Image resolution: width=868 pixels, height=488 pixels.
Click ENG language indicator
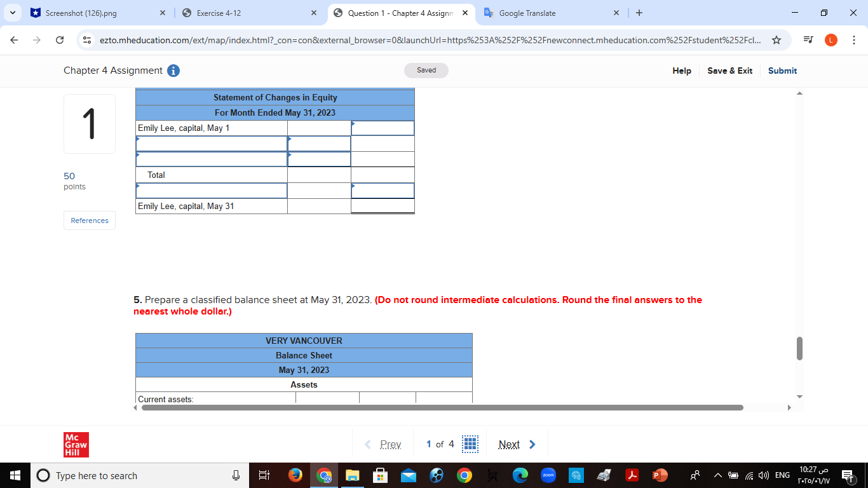coord(783,475)
